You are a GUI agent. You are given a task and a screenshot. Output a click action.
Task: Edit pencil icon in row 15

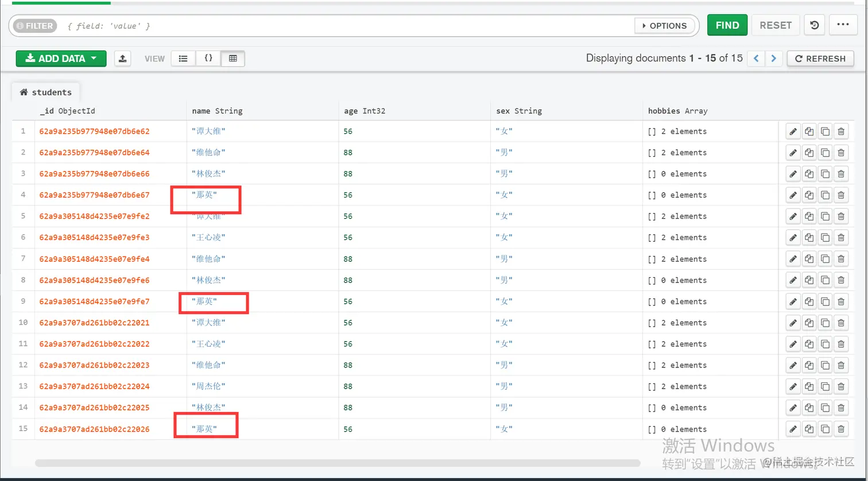pyautogui.click(x=793, y=429)
